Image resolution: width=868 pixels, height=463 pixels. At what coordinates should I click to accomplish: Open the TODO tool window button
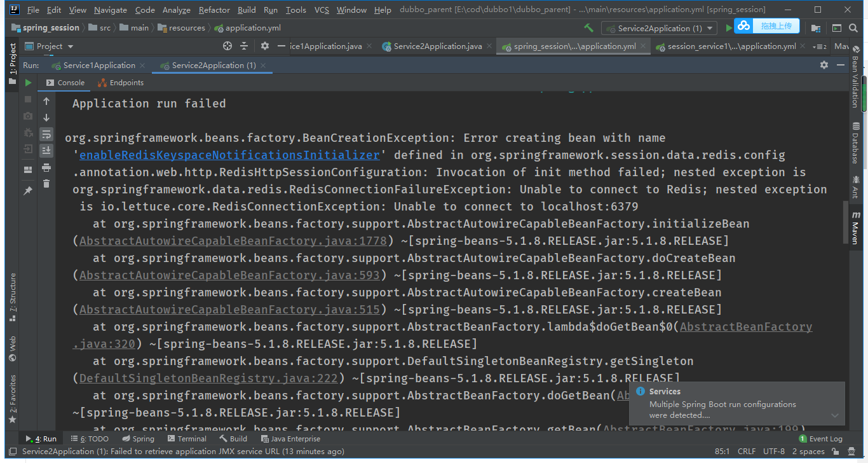pos(90,439)
